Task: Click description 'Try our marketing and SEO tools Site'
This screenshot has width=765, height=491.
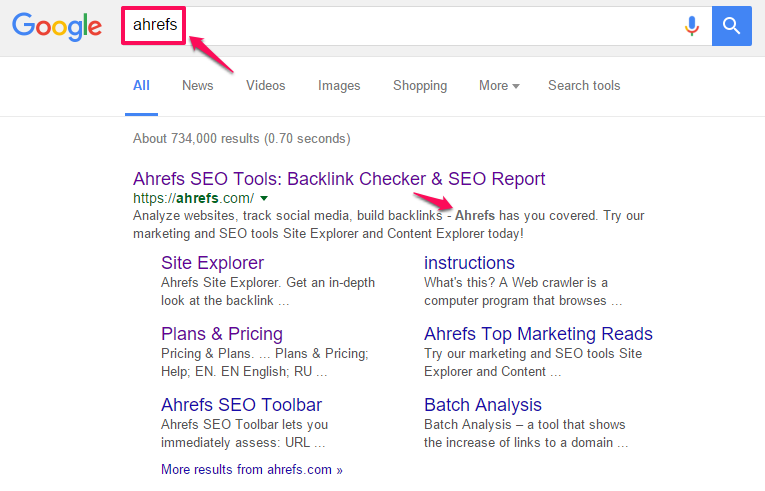Action: click(533, 353)
